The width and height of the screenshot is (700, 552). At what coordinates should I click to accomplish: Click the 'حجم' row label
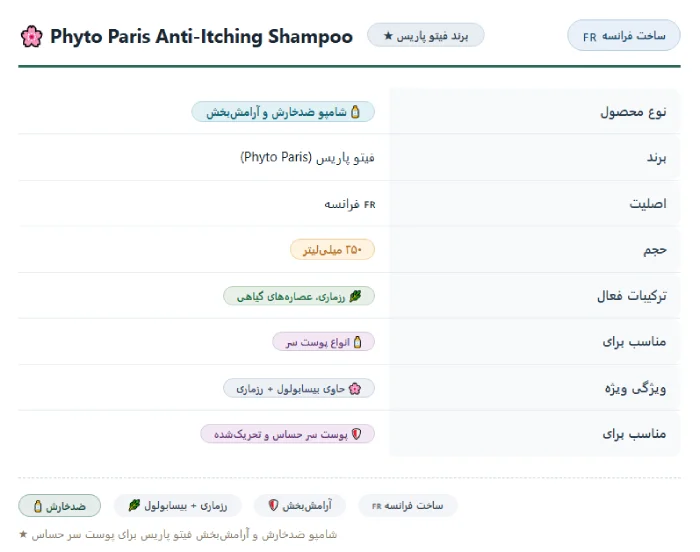coord(655,250)
